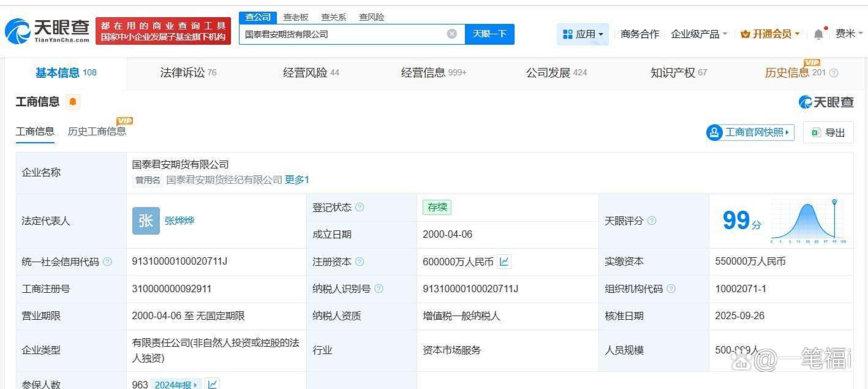Click the Excel icon on the 导出 button

pos(815,132)
